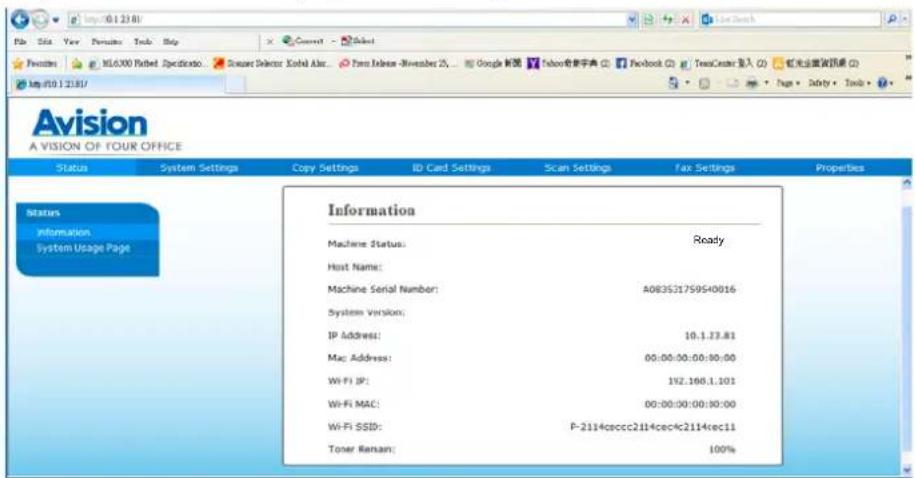
Task: Click the Wi-Fi SSID value
Action: coord(653,427)
